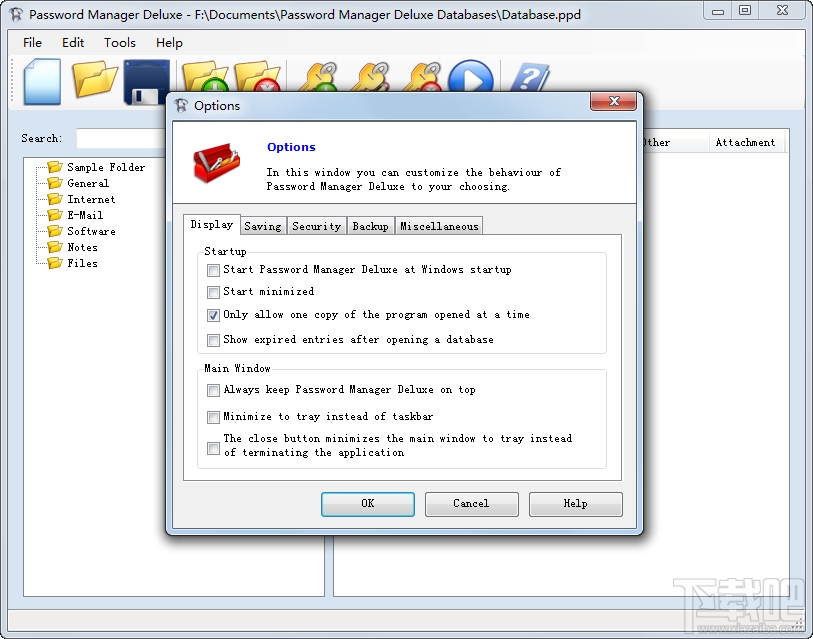Image resolution: width=813 pixels, height=639 pixels.
Task: Check Minimize to tray instead of taskbar
Action: [x=213, y=417]
